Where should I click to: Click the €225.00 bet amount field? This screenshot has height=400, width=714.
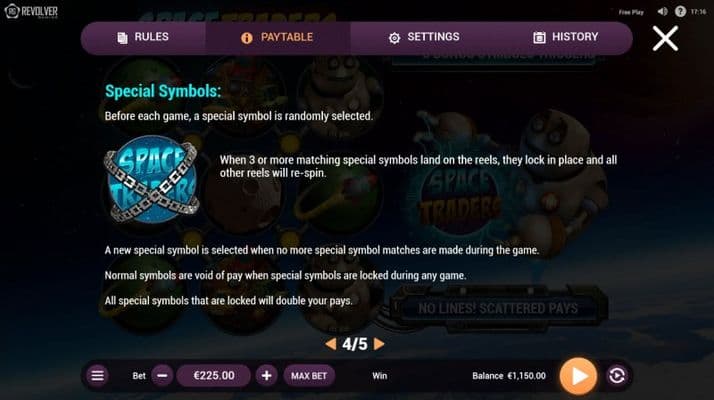(x=214, y=376)
